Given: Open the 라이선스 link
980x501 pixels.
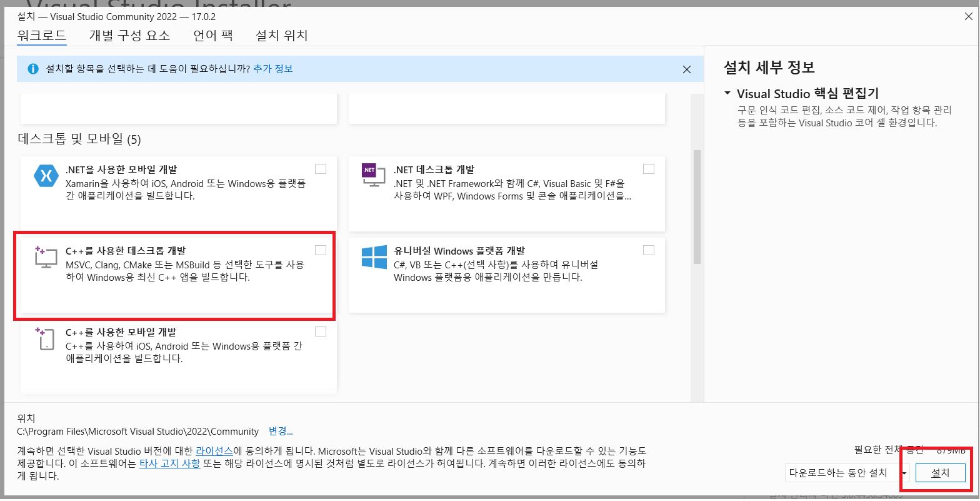Looking at the screenshot, I should pyautogui.click(x=214, y=450).
